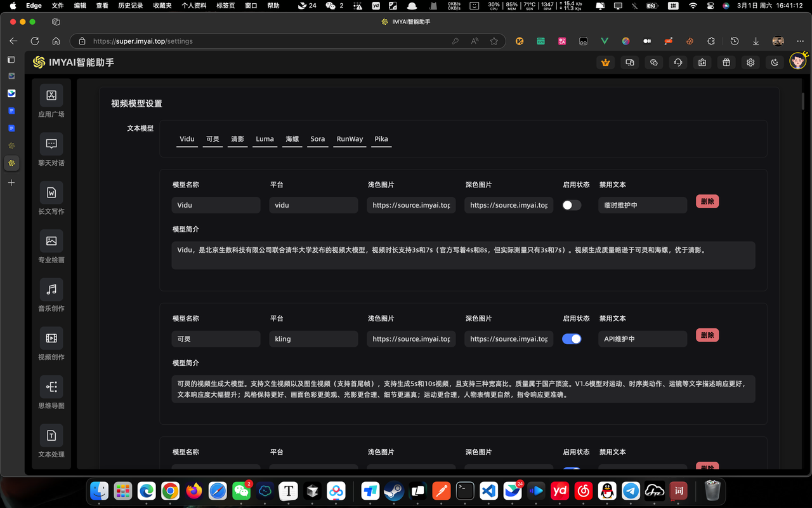Open the gift box icon
This screenshot has height=508, width=812.
[726, 62]
